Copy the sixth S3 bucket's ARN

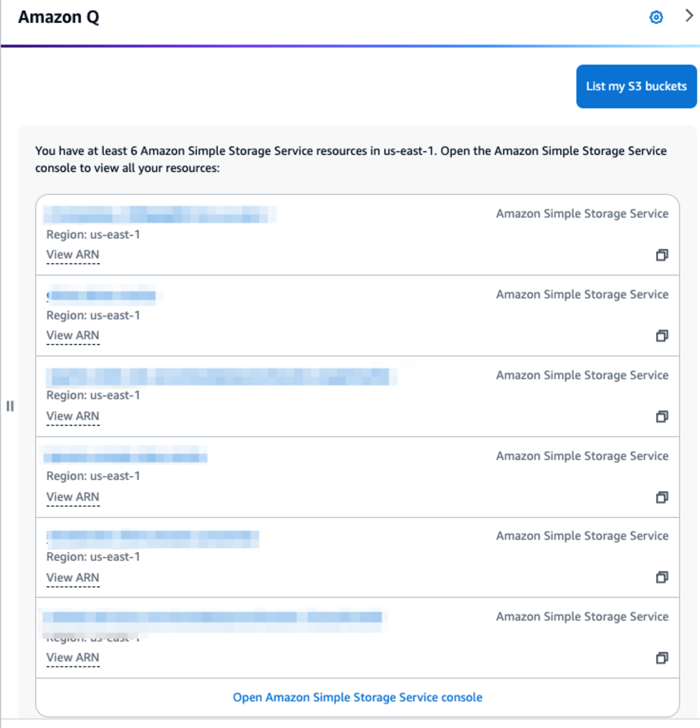[662, 658]
